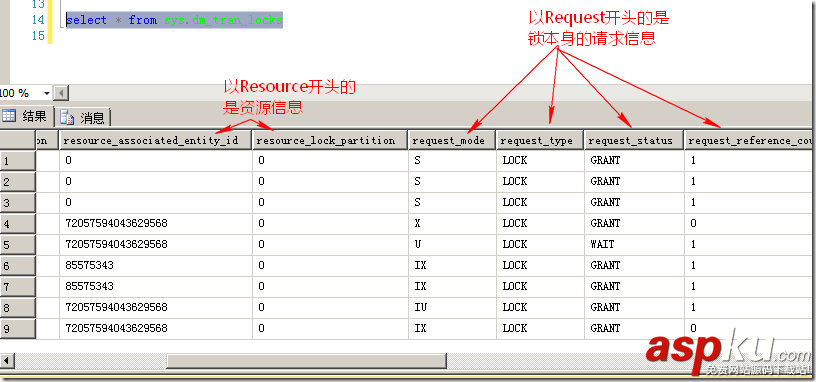816x382 pixels.
Task: Click the U request_mode cell in row 5
Action: pyautogui.click(x=452, y=244)
